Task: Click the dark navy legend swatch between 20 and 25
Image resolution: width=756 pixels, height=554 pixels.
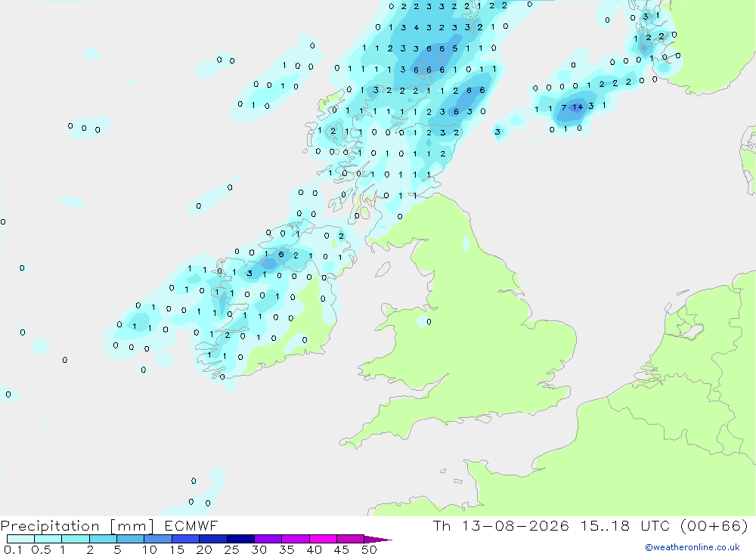Action: coord(212,539)
